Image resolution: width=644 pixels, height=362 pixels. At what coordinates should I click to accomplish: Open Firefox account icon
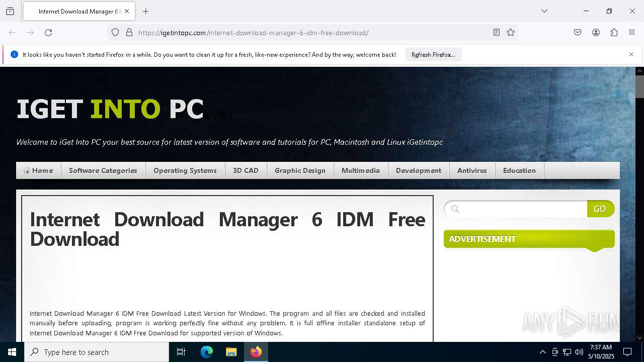pyautogui.click(x=596, y=33)
